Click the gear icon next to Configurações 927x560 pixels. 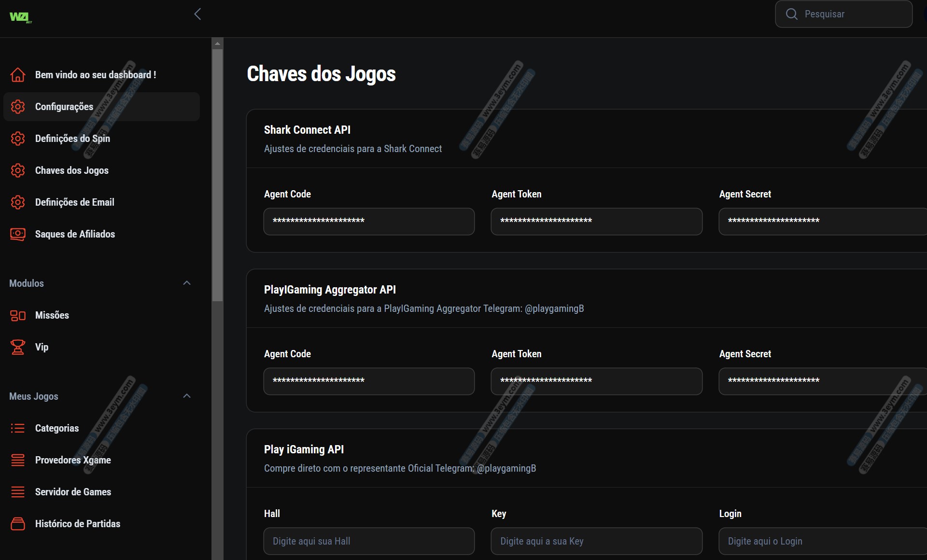point(18,107)
